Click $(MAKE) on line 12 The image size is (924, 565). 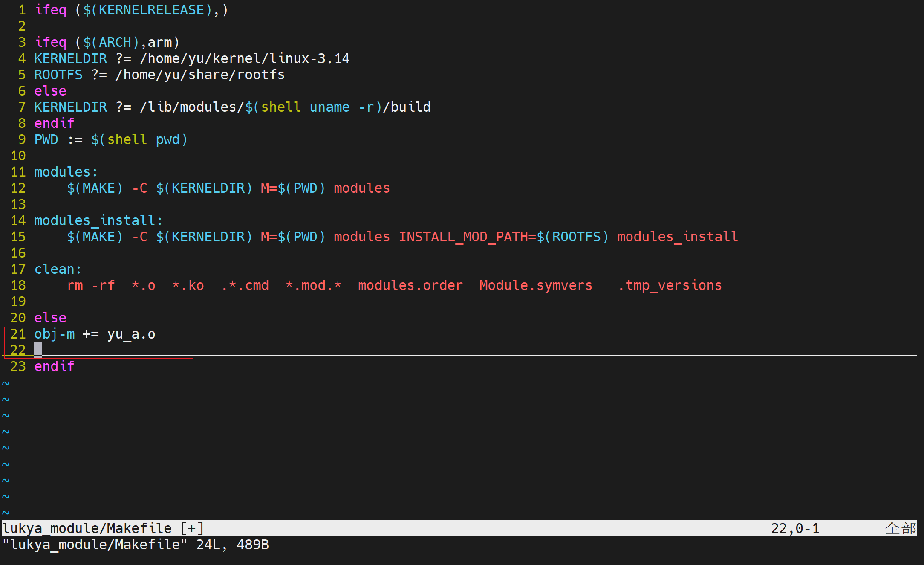coord(95,188)
